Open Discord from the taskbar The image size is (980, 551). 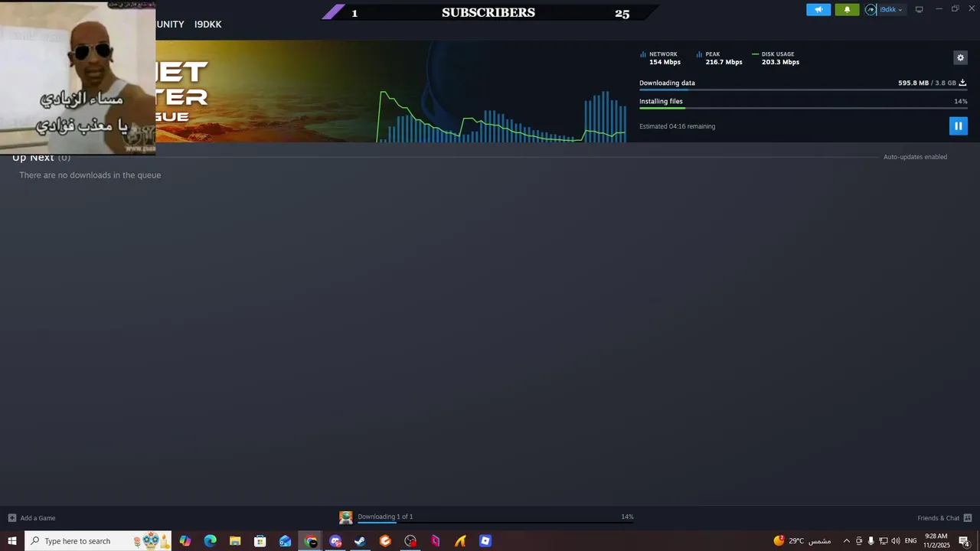click(x=335, y=541)
